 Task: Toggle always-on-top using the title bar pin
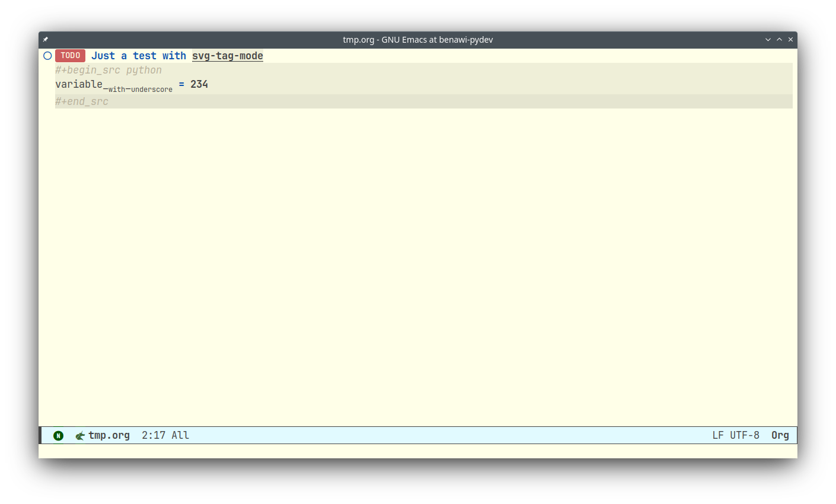click(45, 39)
